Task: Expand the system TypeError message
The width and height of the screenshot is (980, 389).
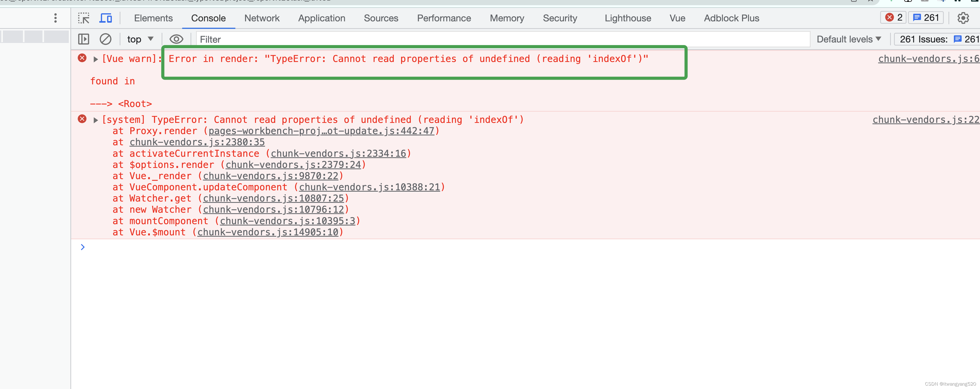Action: pyautogui.click(x=95, y=120)
